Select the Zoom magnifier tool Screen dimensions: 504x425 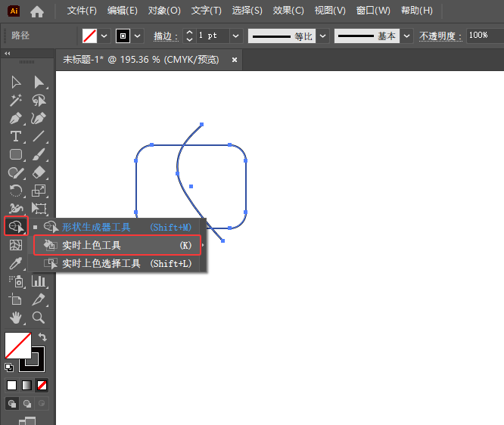pyautogui.click(x=39, y=318)
